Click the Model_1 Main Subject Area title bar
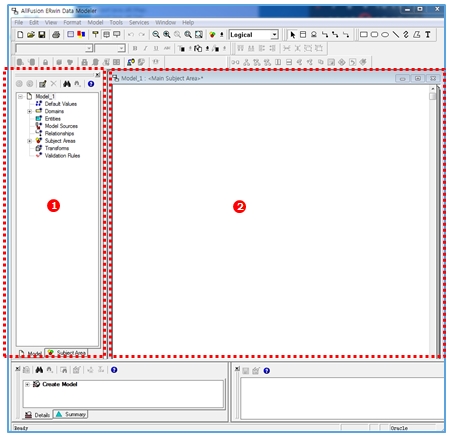 point(253,78)
